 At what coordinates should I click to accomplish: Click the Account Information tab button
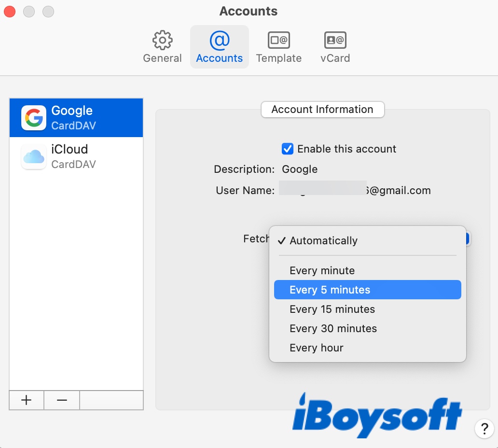point(322,109)
